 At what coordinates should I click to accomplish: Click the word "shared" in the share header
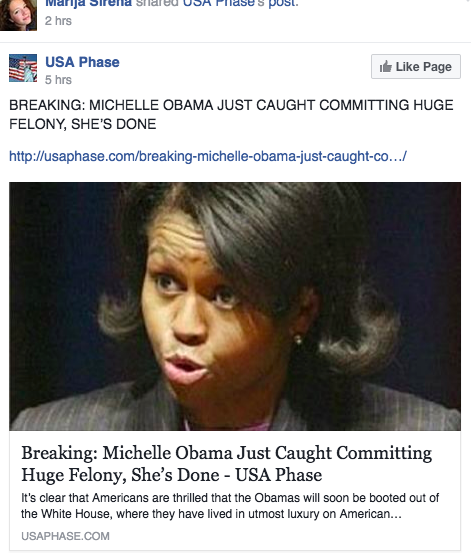[x=157, y=4]
